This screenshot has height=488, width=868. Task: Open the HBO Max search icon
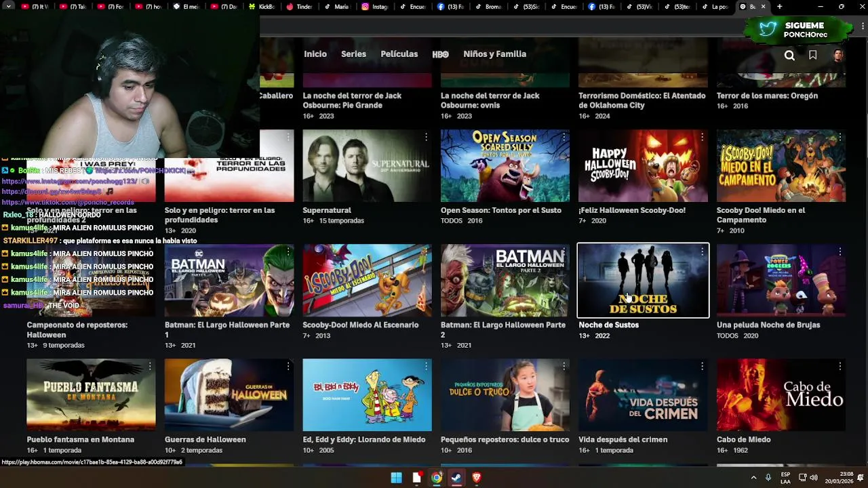(789, 55)
